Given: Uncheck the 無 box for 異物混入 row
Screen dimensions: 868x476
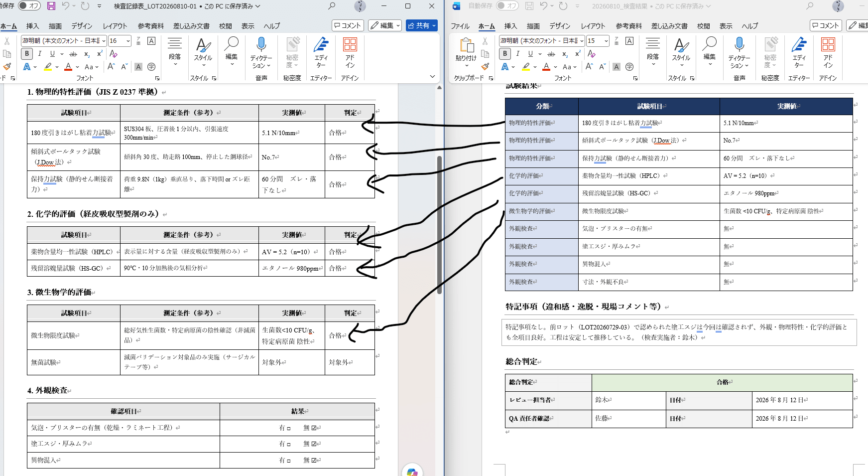Looking at the screenshot, I should pyautogui.click(x=314, y=461).
